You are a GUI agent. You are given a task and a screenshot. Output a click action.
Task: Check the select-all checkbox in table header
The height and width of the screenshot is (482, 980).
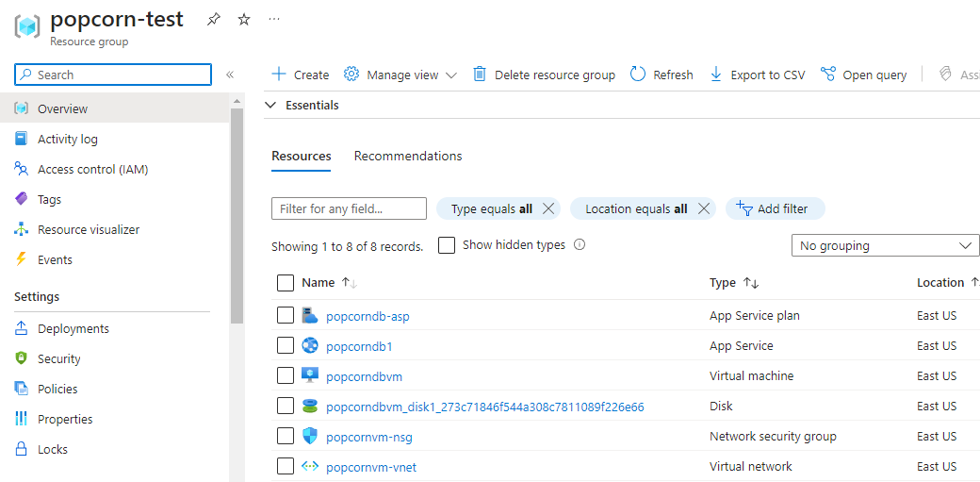[285, 283]
